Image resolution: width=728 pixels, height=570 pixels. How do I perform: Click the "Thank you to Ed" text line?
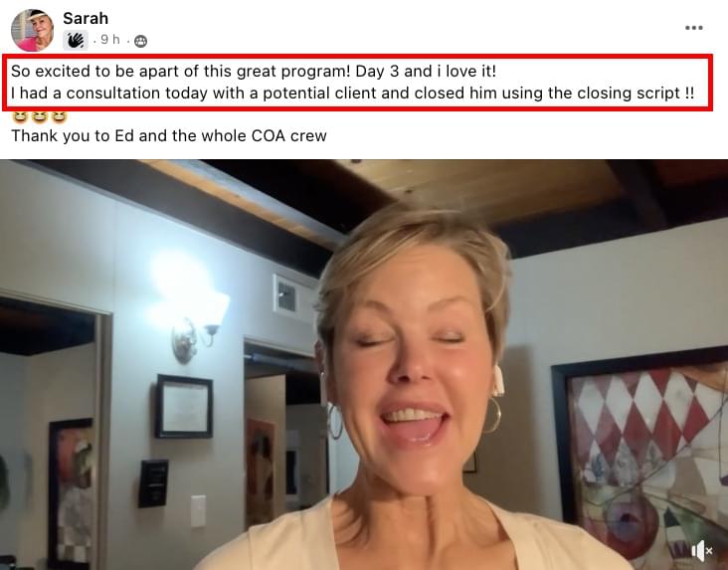pos(168,135)
